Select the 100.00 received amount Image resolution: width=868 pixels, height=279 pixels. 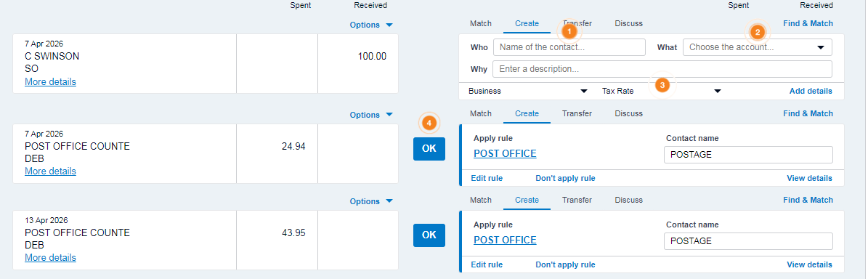[x=373, y=57]
